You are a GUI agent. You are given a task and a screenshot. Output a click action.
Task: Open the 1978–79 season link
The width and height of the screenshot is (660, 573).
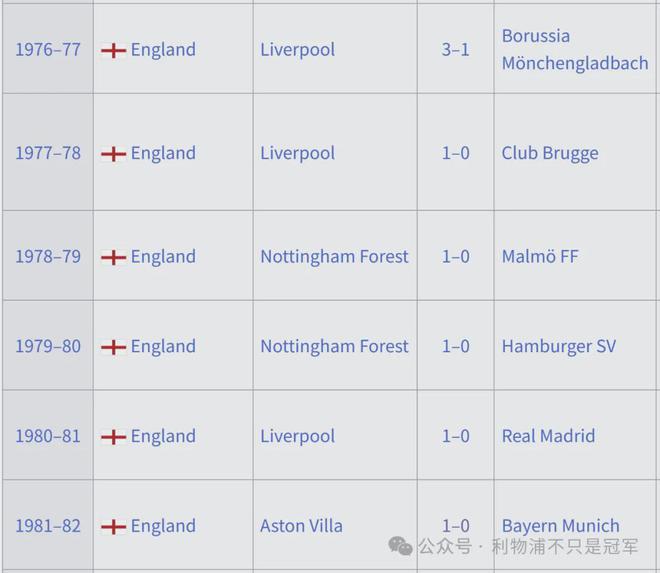point(48,257)
